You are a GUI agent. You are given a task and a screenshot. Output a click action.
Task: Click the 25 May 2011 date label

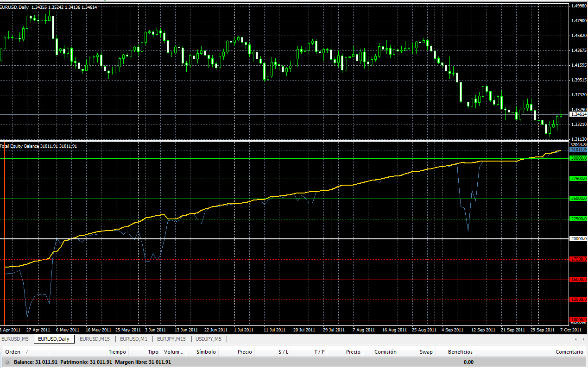tap(128, 330)
